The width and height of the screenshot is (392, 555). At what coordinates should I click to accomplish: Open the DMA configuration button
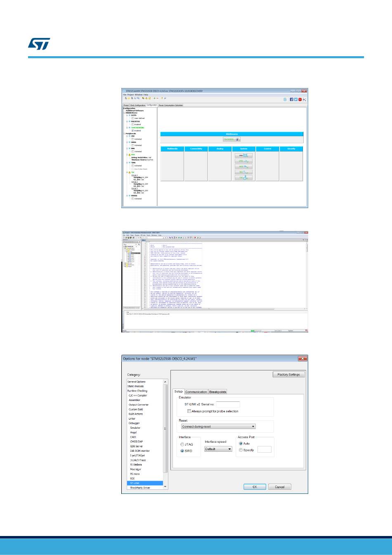(x=243, y=155)
